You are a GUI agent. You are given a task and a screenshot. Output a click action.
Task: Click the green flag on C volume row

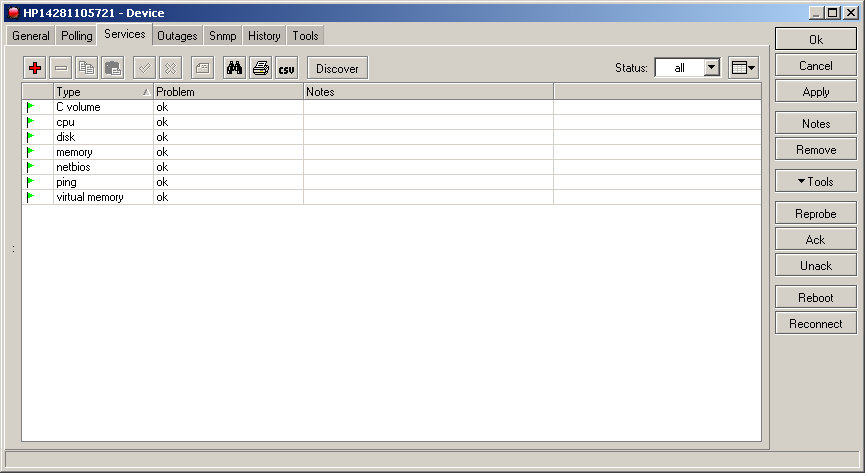30,107
